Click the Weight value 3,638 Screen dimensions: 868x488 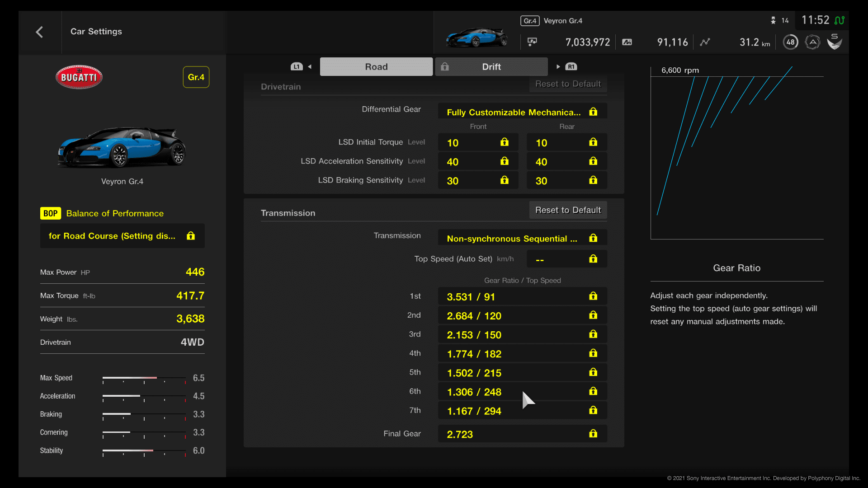[x=190, y=319]
